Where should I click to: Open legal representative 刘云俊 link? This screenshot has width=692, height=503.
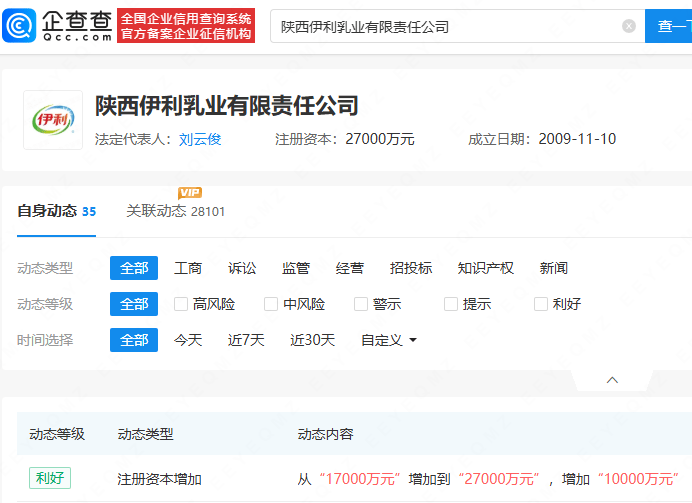[x=200, y=139]
